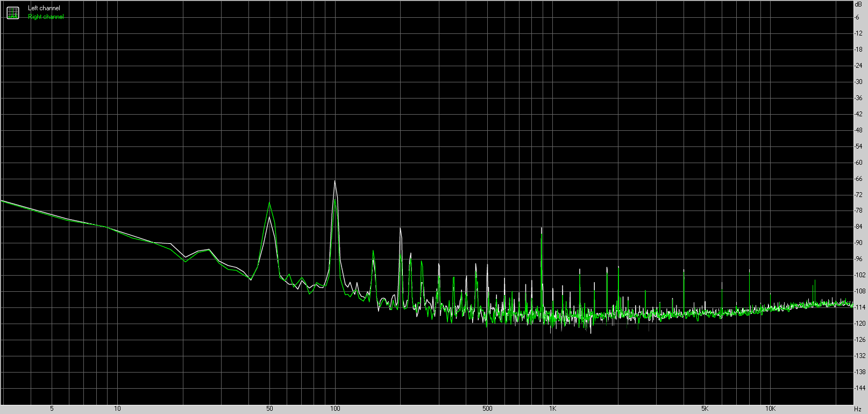Click the 1K label on frequency axis
This screenshot has height=414, width=868.
coord(552,409)
